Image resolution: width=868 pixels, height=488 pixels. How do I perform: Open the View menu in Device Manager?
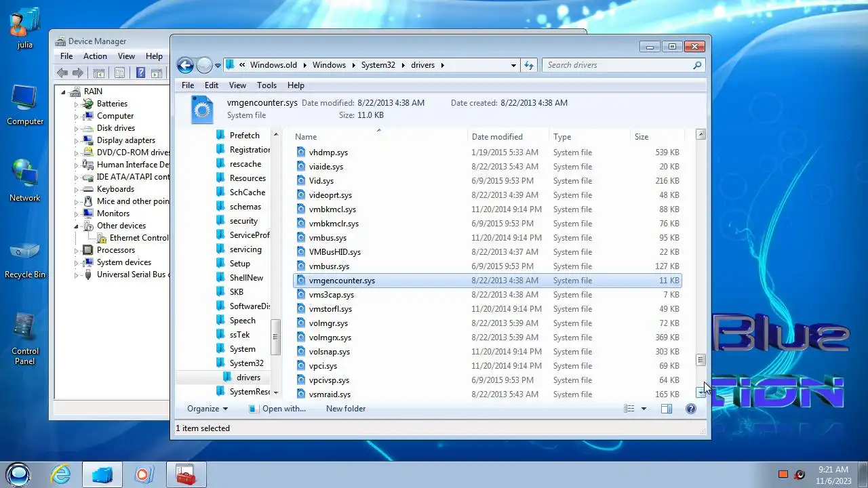point(127,56)
